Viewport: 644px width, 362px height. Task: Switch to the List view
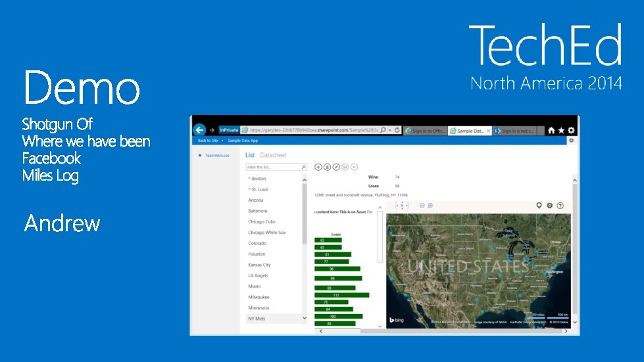[250, 155]
